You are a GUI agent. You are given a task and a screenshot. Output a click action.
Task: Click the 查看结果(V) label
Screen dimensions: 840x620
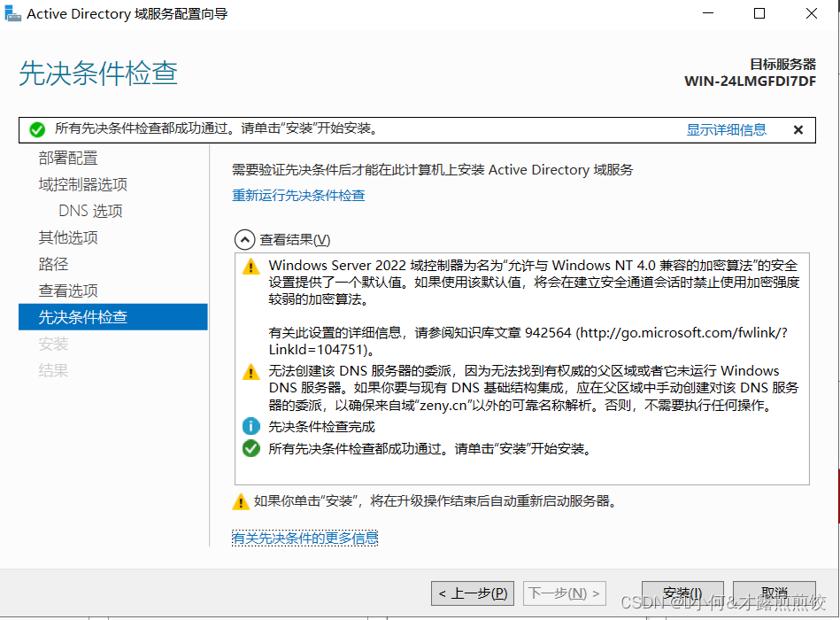click(x=295, y=239)
